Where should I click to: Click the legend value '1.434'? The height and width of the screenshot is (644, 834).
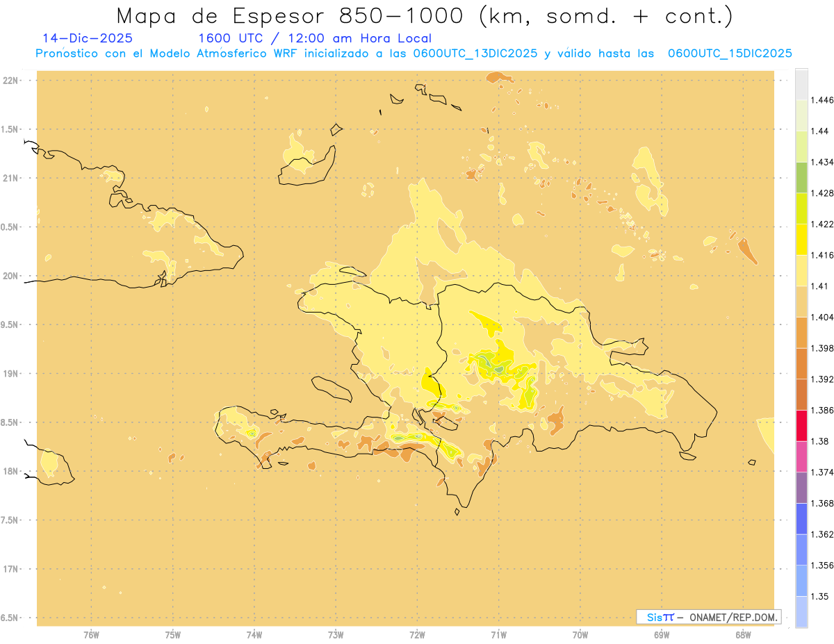[x=821, y=162]
